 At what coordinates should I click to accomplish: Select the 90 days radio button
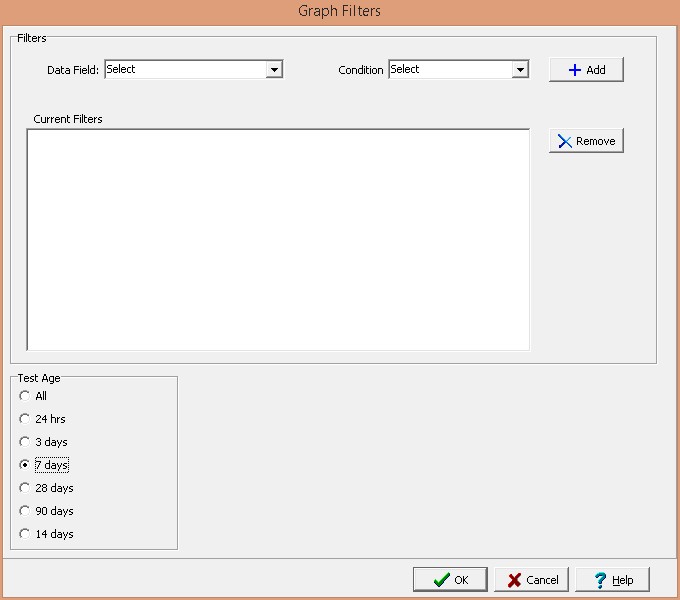pyautogui.click(x=25, y=511)
